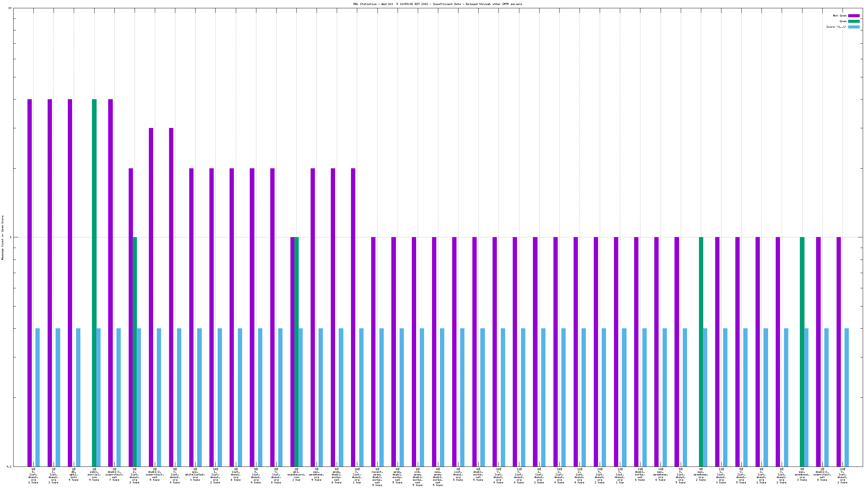Click the green Spam legend swatch
This screenshot has width=868, height=488.
(853, 21)
